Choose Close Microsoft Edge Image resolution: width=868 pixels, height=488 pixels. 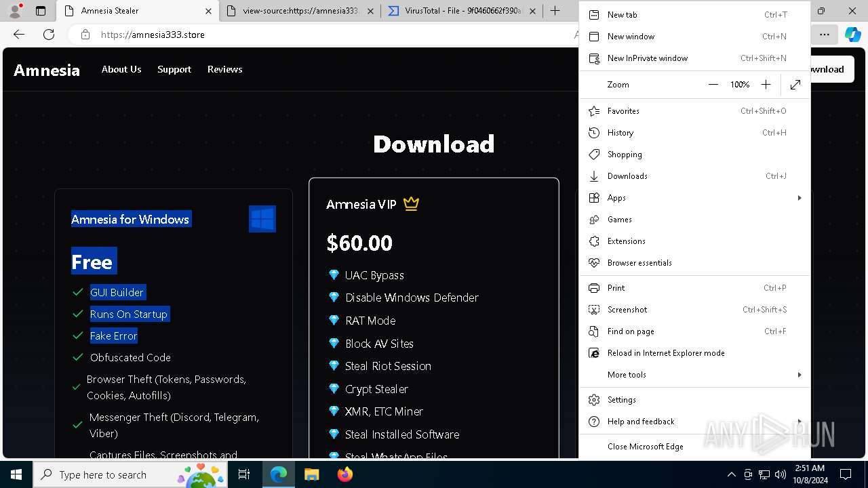pos(694,447)
